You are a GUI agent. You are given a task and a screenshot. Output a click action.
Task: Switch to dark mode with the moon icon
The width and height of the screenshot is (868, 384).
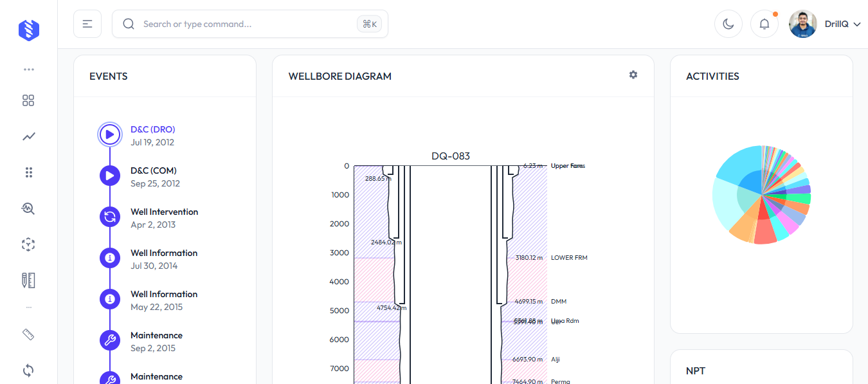click(x=728, y=24)
